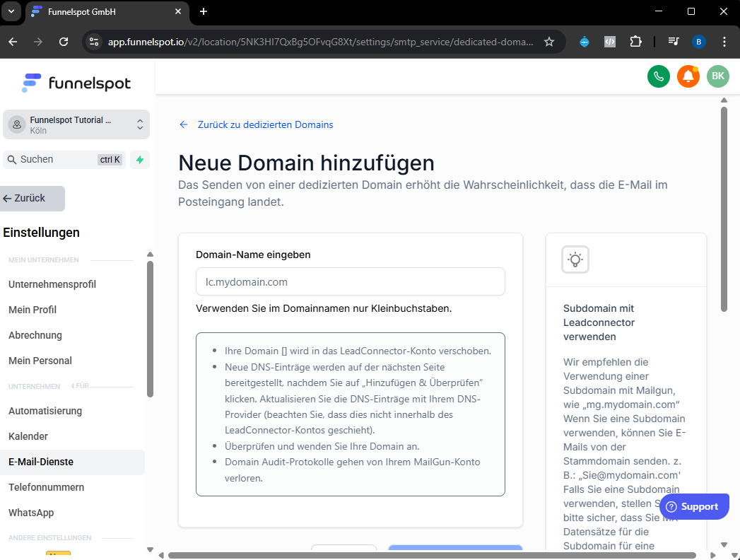
Task: Open WhatsApp settings
Action: (x=31, y=513)
